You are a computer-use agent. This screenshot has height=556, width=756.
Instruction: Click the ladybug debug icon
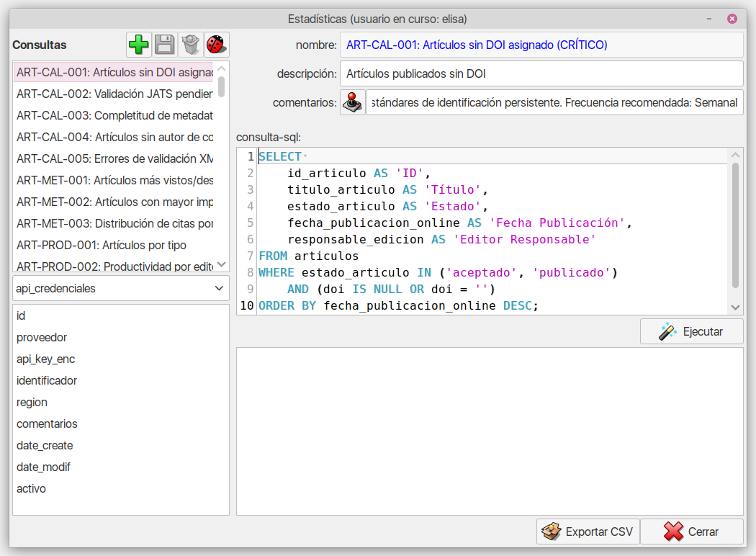click(216, 45)
